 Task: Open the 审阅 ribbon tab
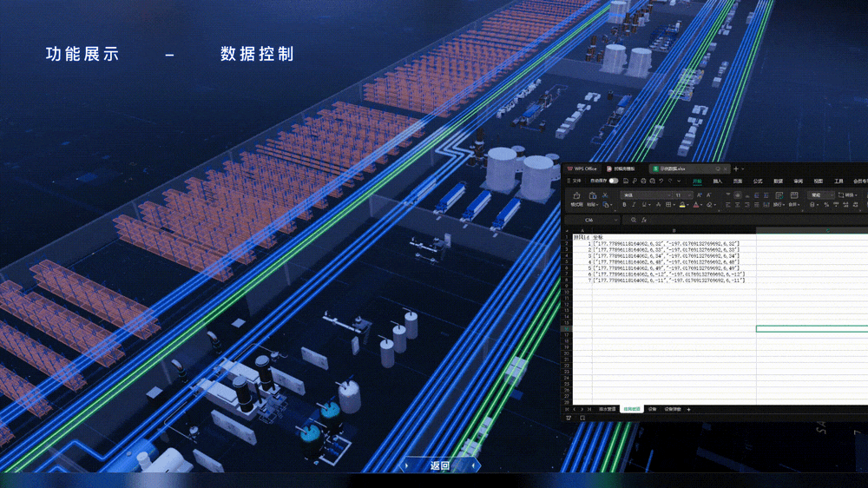coord(799,181)
